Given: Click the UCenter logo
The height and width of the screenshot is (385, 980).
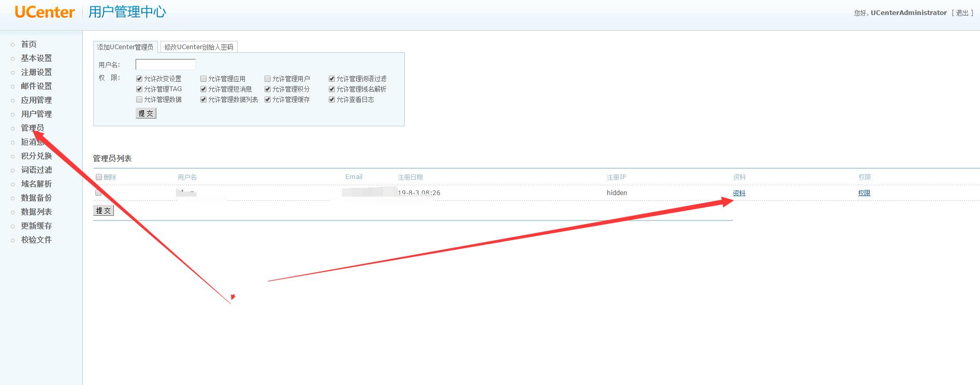Looking at the screenshot, I should pyautogui.click(x=45, y=12).
